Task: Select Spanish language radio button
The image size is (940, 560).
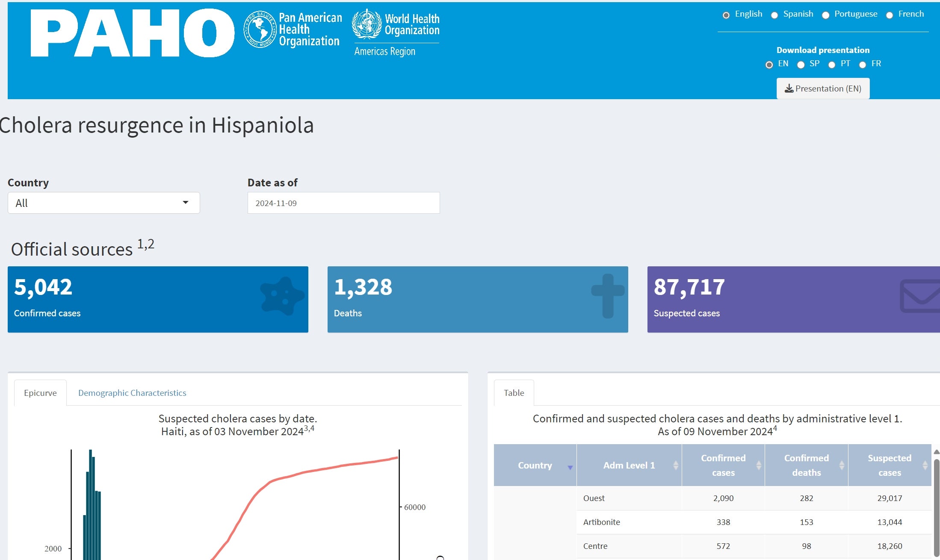Action: tap(774, 15)
